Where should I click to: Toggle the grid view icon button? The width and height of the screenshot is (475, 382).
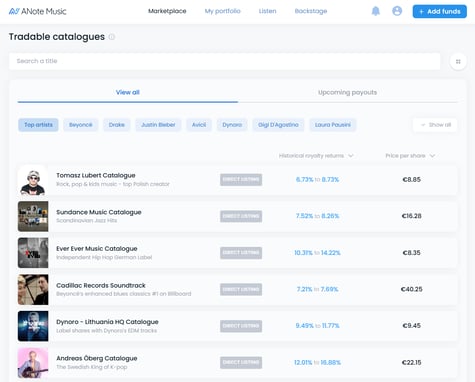point(458,61)
